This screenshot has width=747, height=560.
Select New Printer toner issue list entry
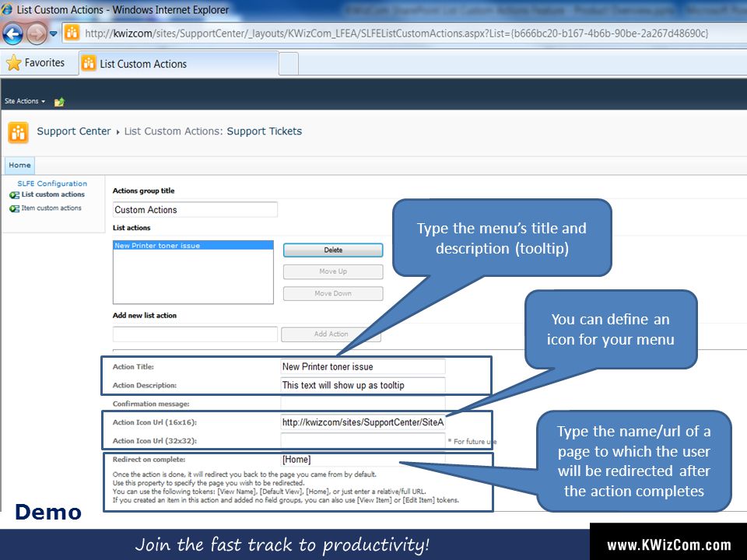(x=193, y=246)
